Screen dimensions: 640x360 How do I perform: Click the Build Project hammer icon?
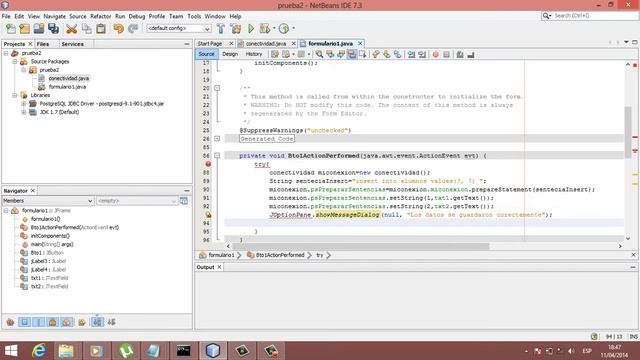pos(221,29)
